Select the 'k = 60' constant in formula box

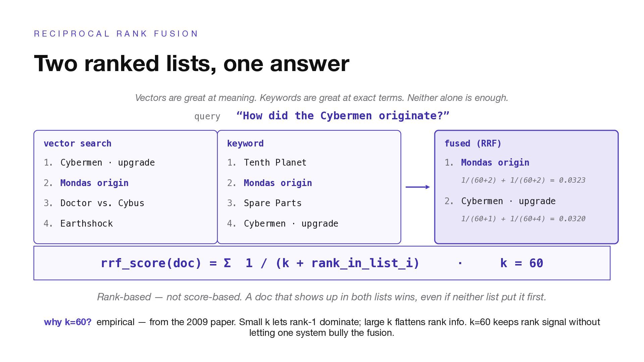point(521,263)
